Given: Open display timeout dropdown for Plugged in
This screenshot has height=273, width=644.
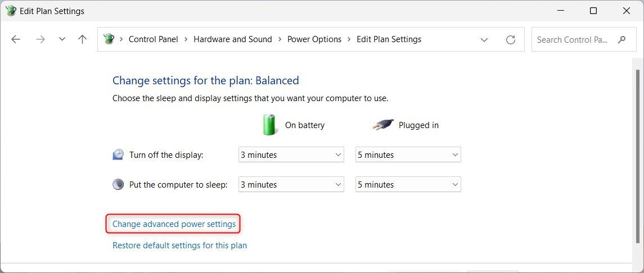Looking at the screenshot, I should pos(408,155).
